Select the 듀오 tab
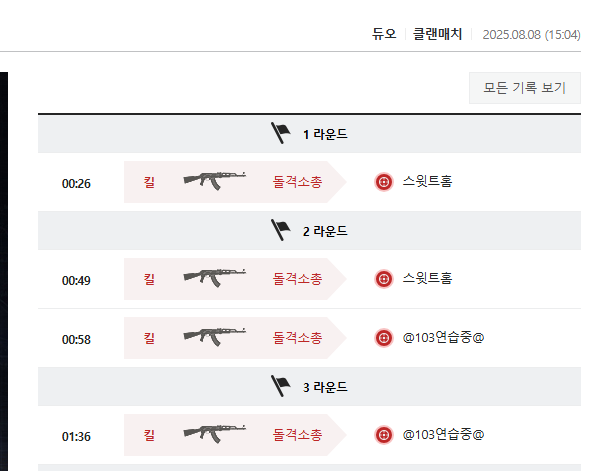605x471 pixels. pos(384,34)
